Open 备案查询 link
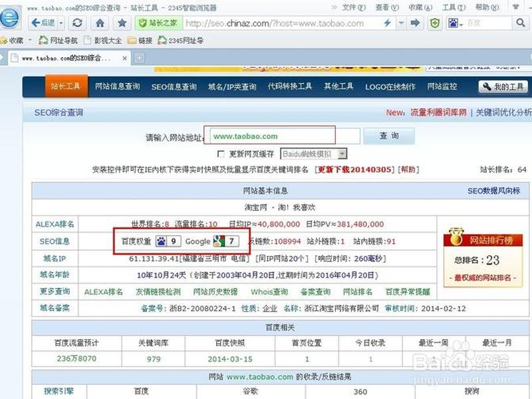 [x=315, y=292]
